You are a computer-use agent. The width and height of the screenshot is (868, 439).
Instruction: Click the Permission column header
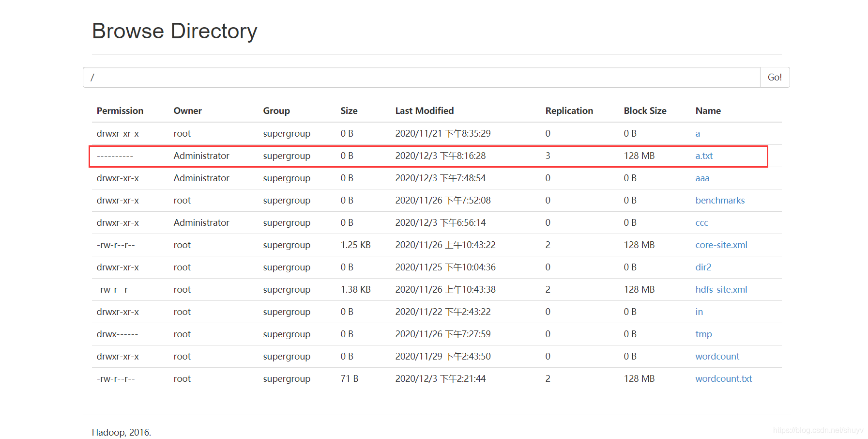click(120, 111)
